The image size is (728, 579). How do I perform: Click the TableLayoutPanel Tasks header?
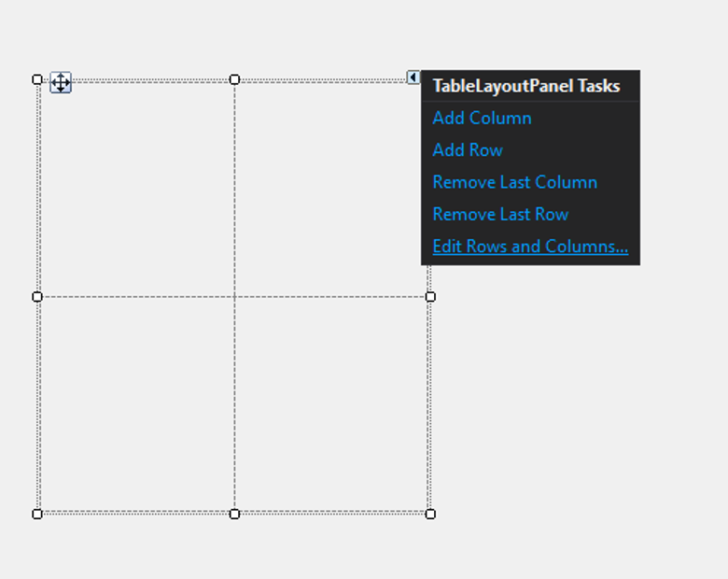[x=526, y=86]
